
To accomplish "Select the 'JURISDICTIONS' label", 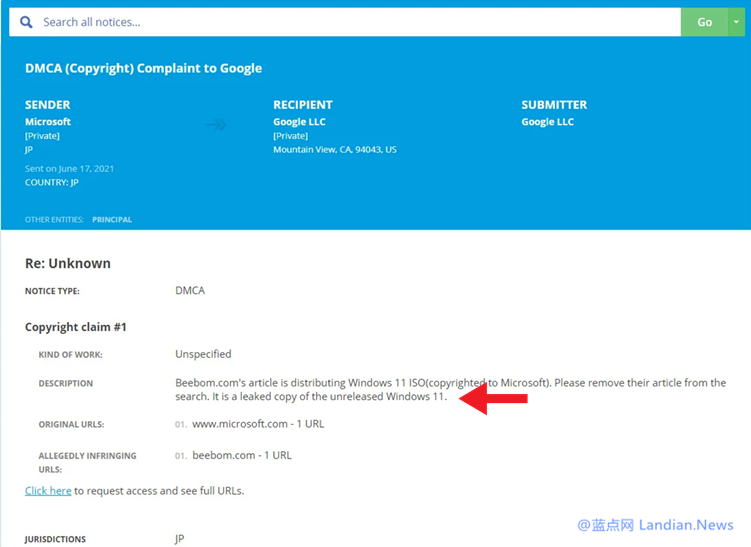I will [55, 539].
